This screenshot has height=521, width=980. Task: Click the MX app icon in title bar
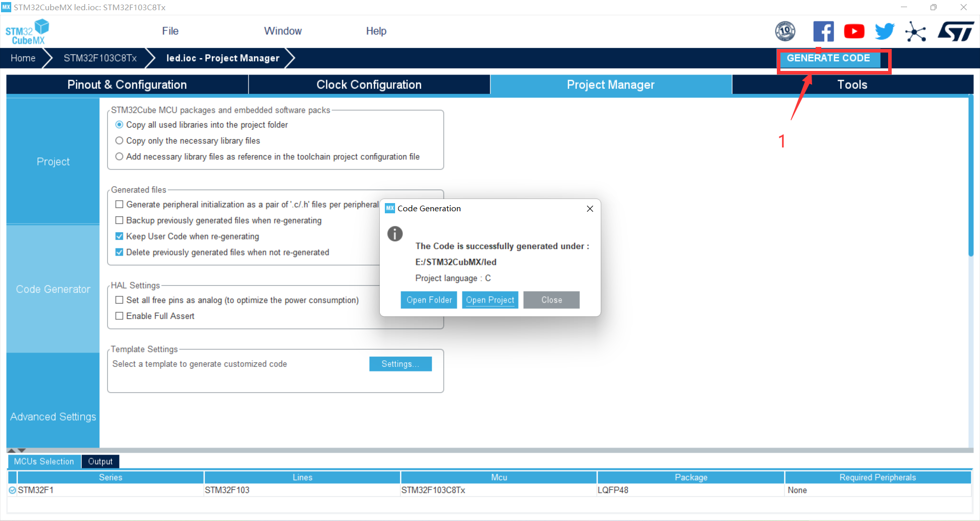[6, 7]
